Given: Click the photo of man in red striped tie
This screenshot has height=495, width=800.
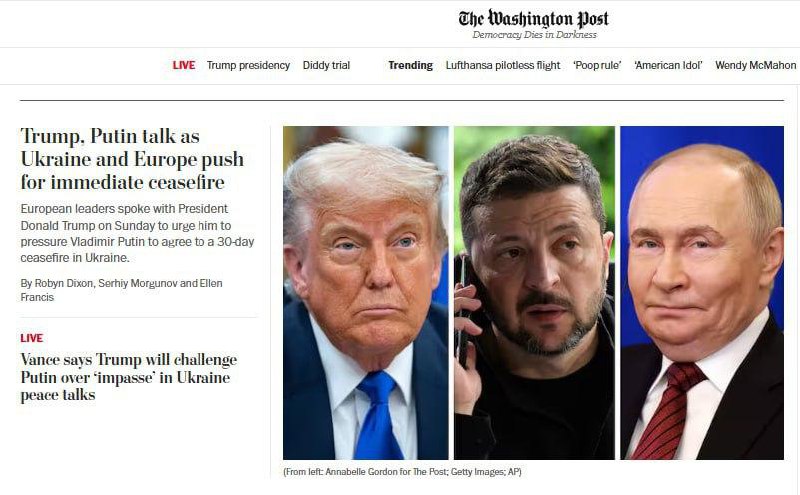Looking at the screenshot, I should (x=702, y=293).
